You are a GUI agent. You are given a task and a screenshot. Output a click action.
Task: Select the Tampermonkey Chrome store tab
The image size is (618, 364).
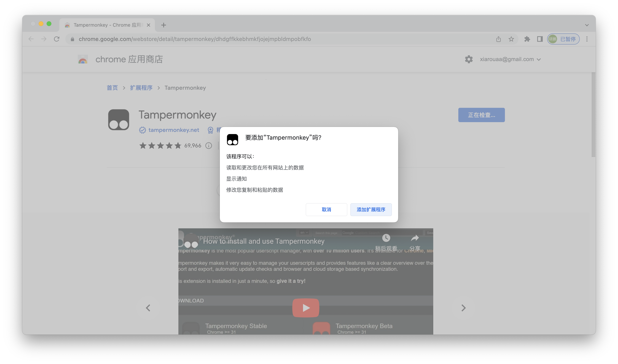tap(107, 25)
